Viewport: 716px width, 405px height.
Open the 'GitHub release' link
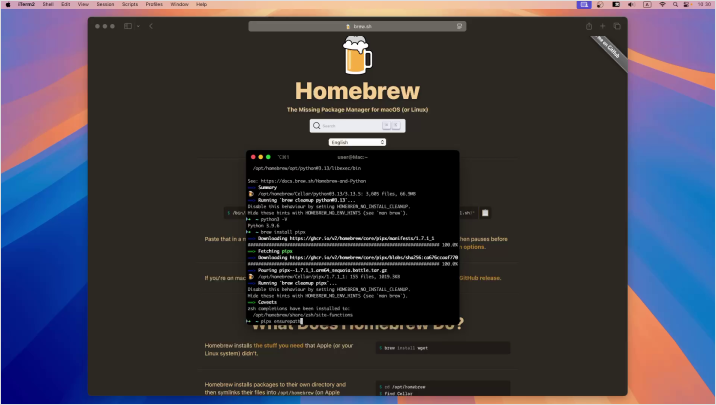click(x=480, y=278)
